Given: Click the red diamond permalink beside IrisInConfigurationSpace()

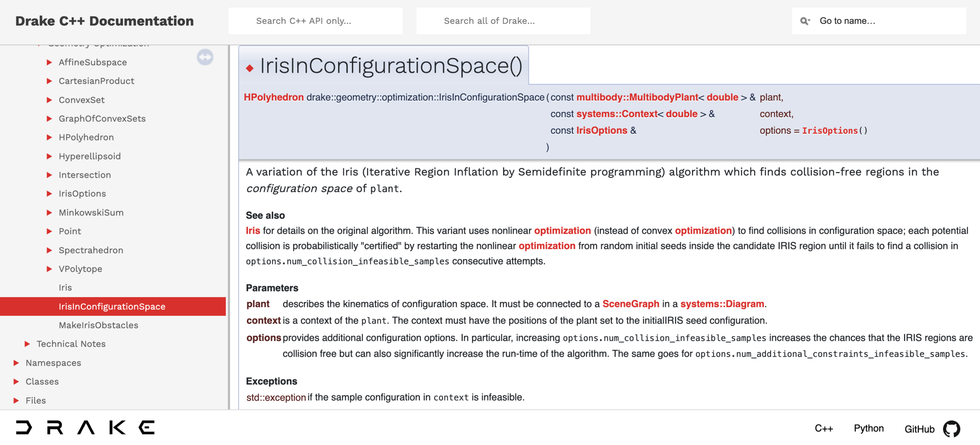Looking at the screenshot, I should 250,68.
